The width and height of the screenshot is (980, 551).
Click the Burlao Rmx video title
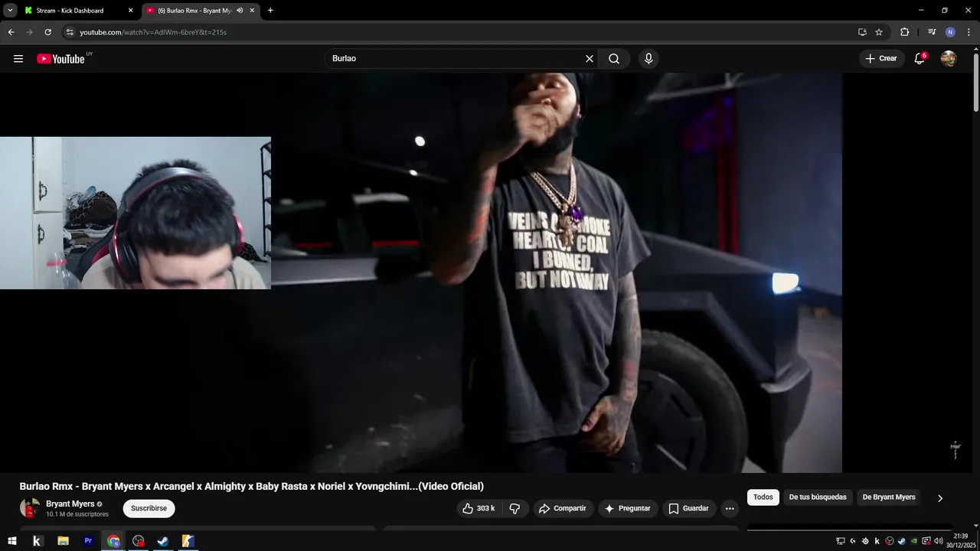252,486
